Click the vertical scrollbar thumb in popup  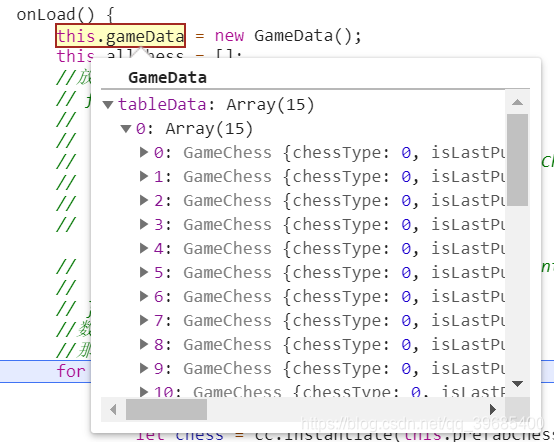(517, 160)
